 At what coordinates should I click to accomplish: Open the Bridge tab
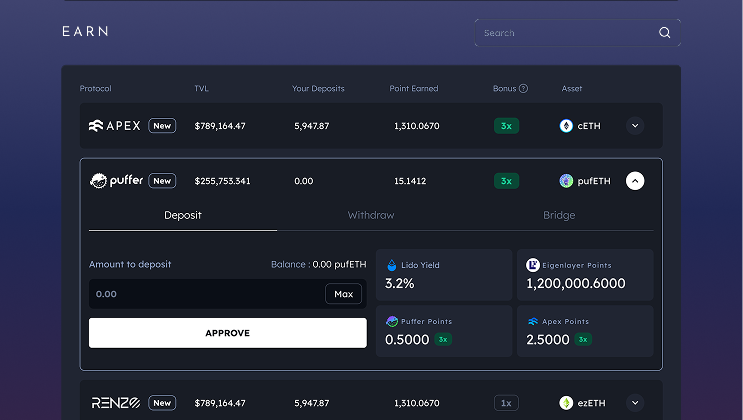pyautogui.click(x=559, y=215)
